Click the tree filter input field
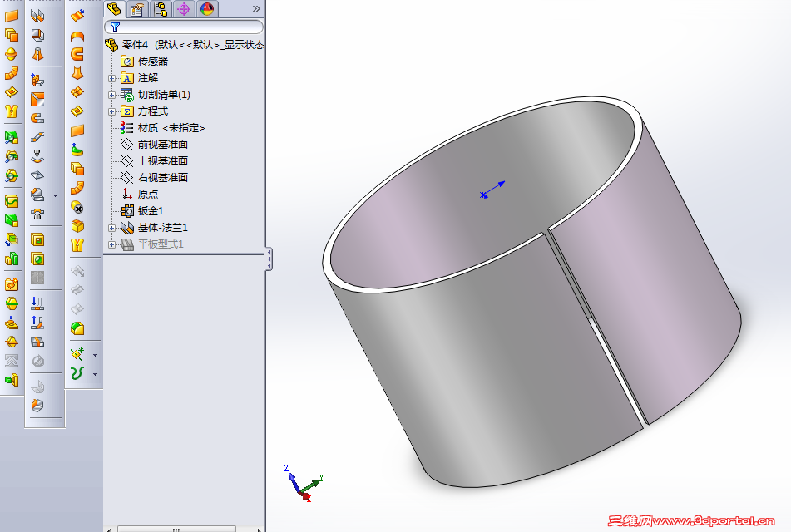This screenshot has width=791, height=532. (184, 27)
